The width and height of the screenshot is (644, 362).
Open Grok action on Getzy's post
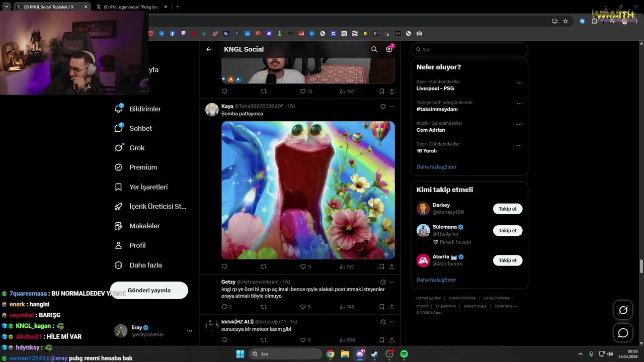coord(383,282)
